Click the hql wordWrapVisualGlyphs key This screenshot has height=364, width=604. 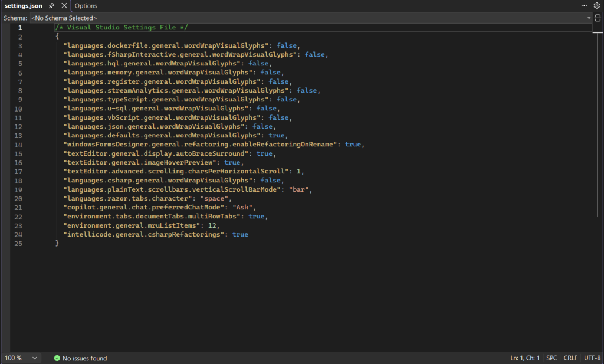click(x=152, y=63)
